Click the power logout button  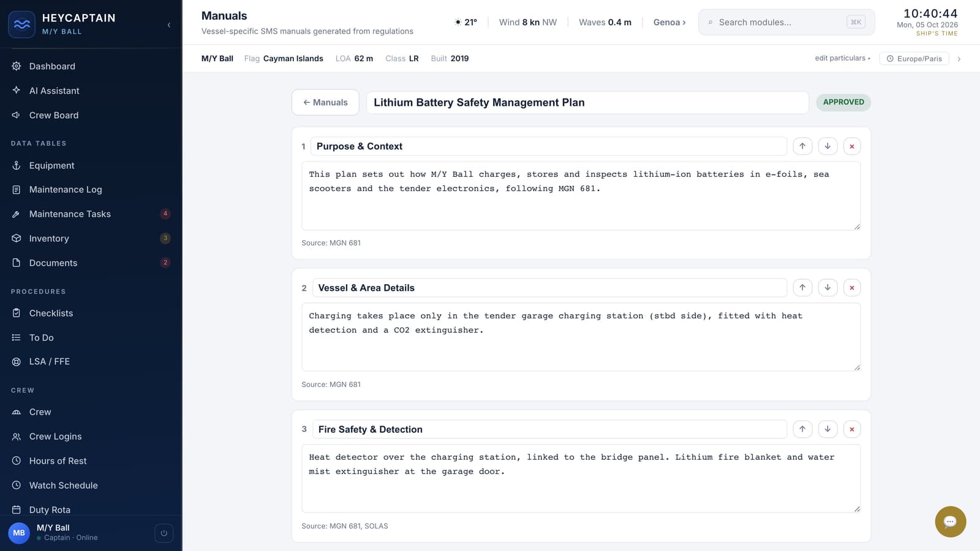click(164, 533)
